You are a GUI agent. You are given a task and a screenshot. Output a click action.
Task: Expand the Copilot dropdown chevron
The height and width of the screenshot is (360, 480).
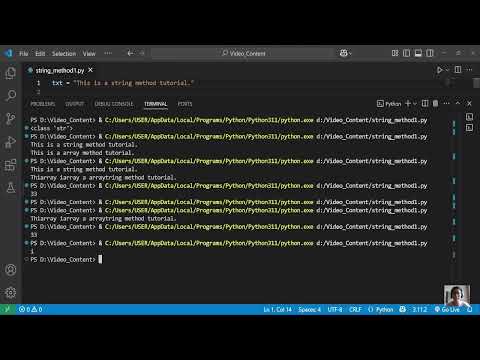tap(350, 53)
